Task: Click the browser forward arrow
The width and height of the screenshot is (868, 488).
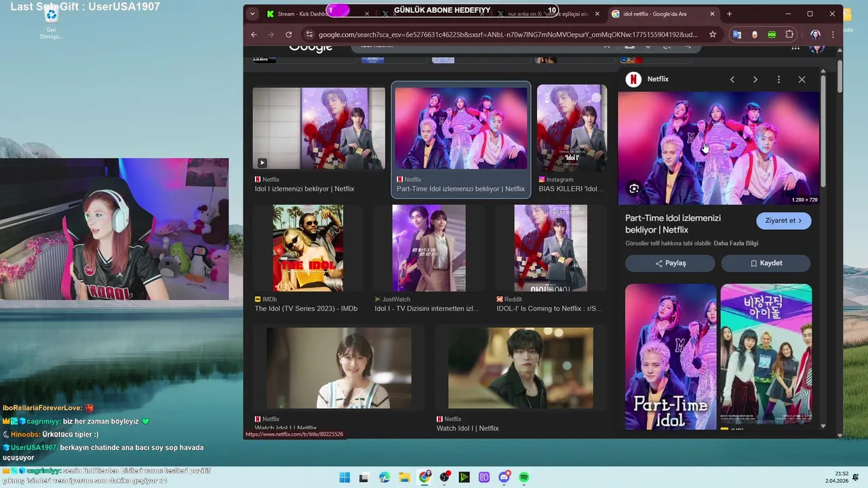Action: 271,35
